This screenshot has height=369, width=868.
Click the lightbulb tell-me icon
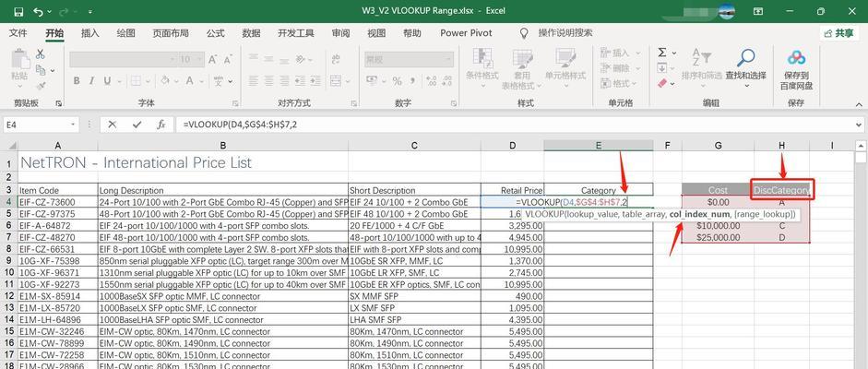point(524,33)
